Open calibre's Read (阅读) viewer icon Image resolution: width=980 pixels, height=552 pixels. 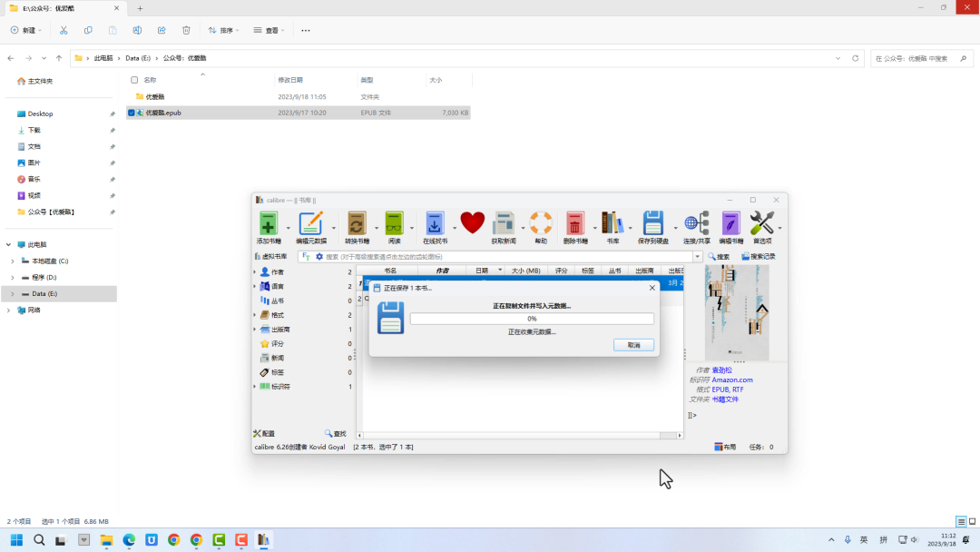394,224
